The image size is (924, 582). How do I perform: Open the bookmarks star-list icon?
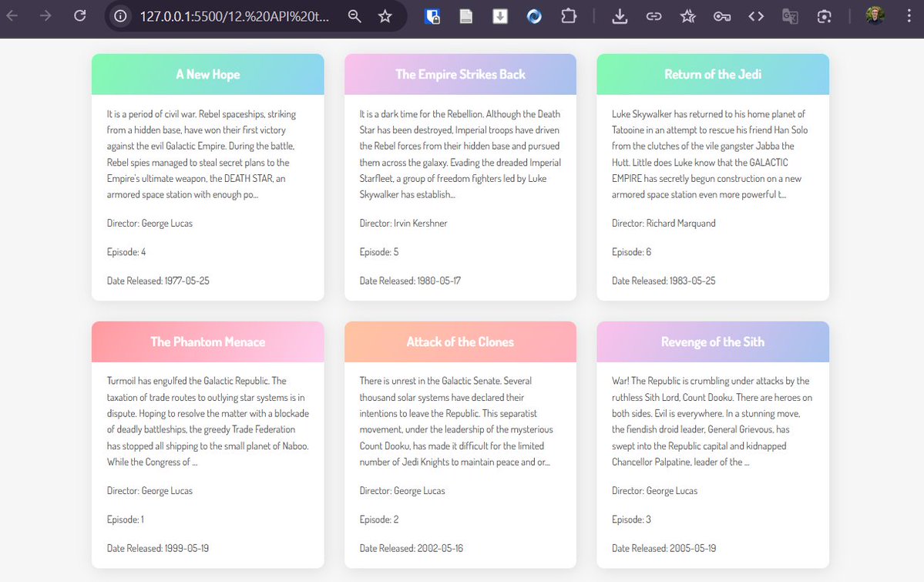(x=687, y=16)
